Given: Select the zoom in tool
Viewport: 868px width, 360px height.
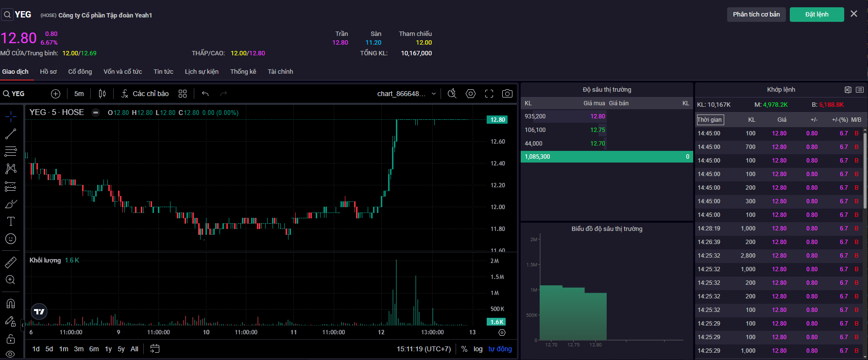Looking at the screenshot, I should pyautogui.click(x=11, y=280).
